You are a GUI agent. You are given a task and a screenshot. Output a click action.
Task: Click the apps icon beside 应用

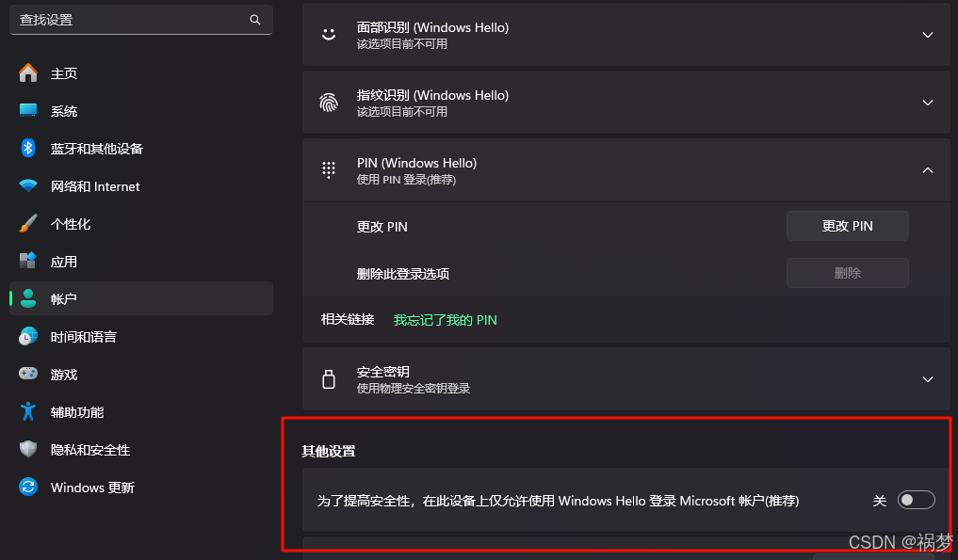tap(28, 261)
